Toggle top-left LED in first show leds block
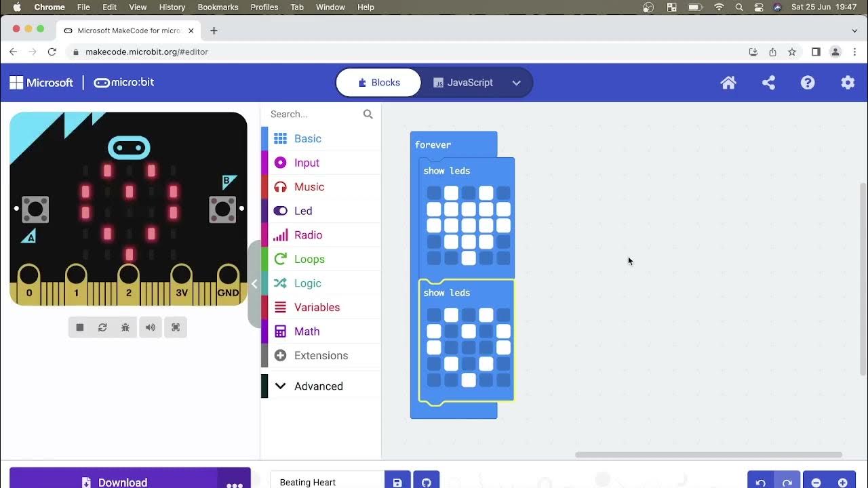The height and width of the screenshot is (488, 868). [433, 193]
